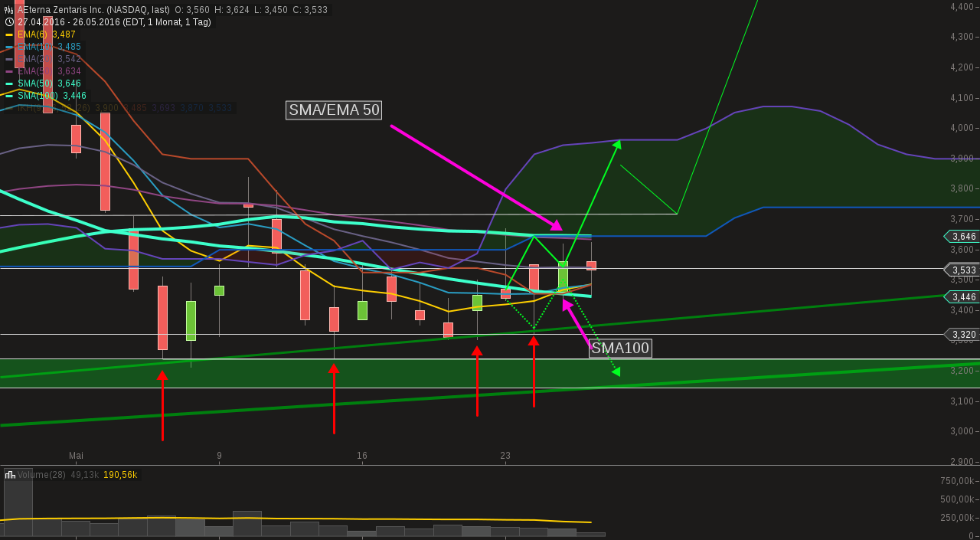Click the 750,00k volume axis label
The image size is (980, 540).
click(x=957, y=481)
